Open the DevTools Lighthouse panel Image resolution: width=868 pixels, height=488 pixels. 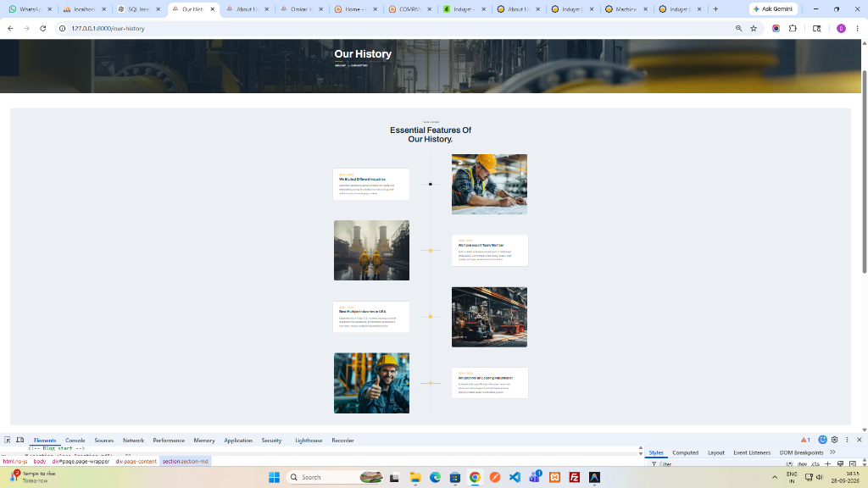pos(309,441)
